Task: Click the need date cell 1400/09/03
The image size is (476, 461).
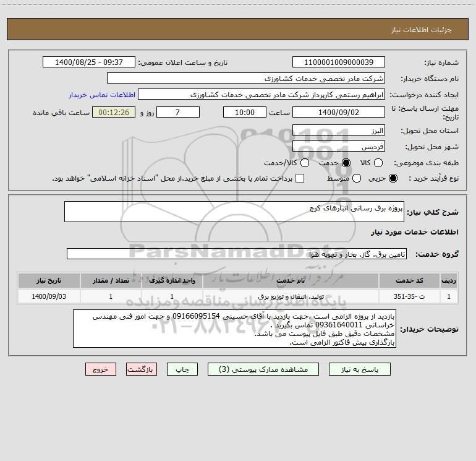Action: 49,296
